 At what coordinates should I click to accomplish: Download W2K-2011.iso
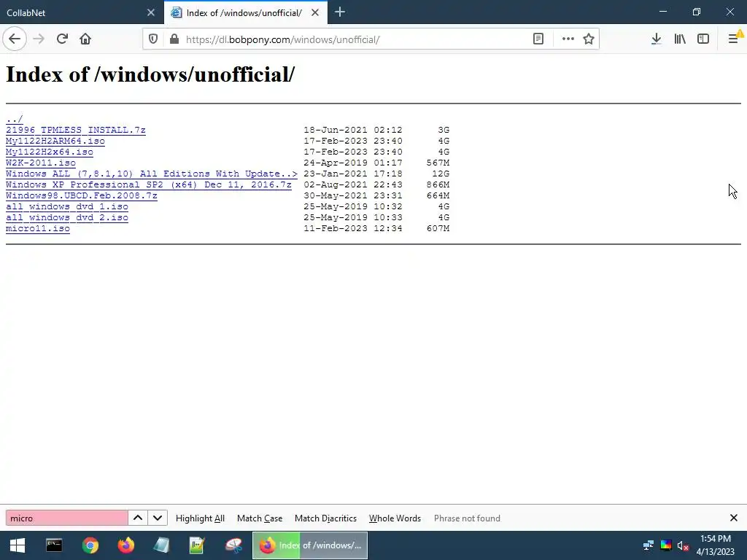[x=41, y=163]
